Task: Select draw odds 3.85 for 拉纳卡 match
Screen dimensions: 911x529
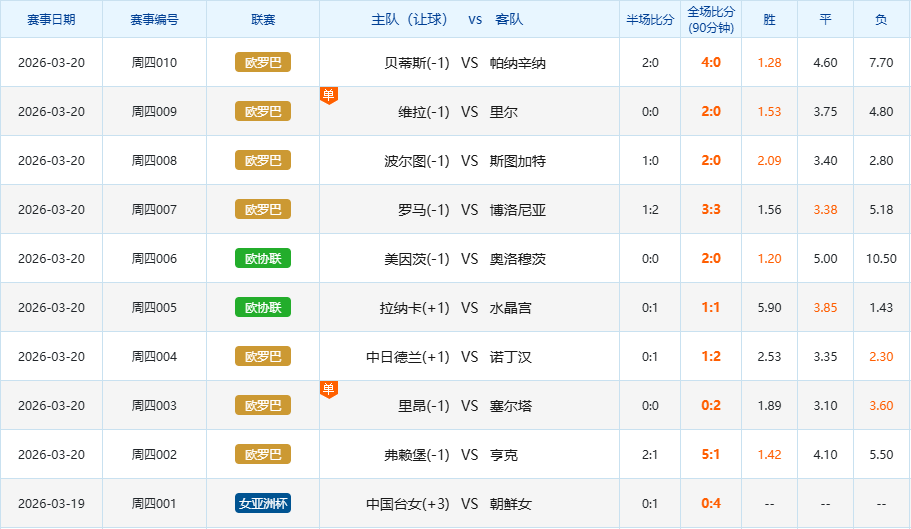Action: 825,307
